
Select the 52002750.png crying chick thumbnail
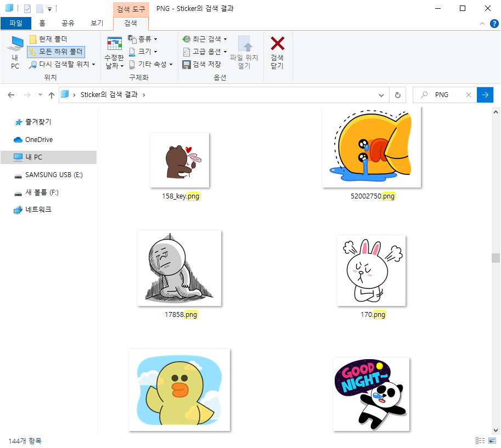371,148
